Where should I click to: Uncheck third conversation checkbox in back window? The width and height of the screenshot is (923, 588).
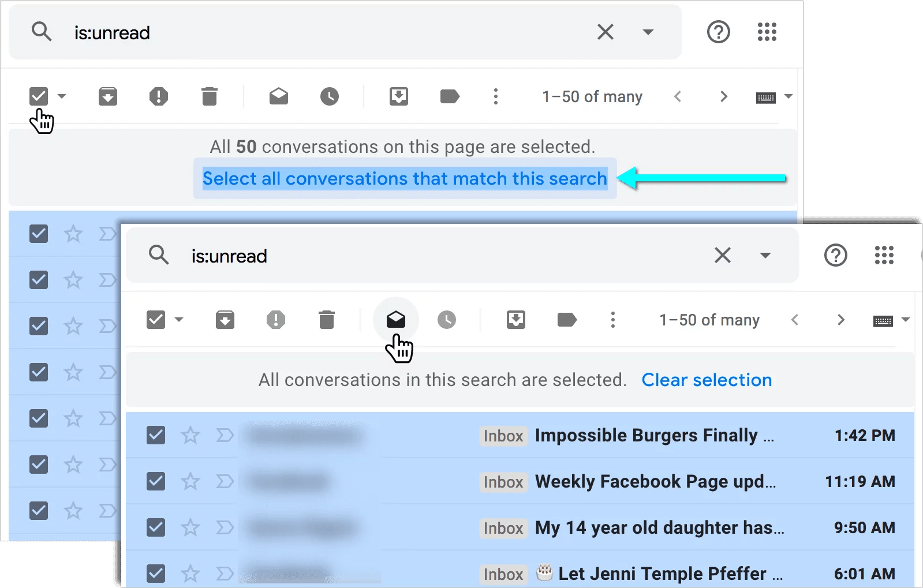tap(39, 326)
